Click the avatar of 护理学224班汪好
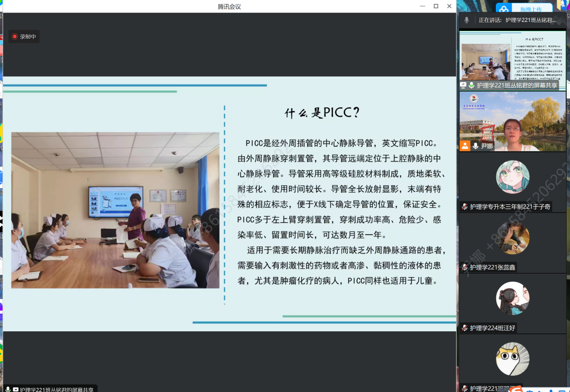This screenshot has width=570, height=392. point(512,298)
